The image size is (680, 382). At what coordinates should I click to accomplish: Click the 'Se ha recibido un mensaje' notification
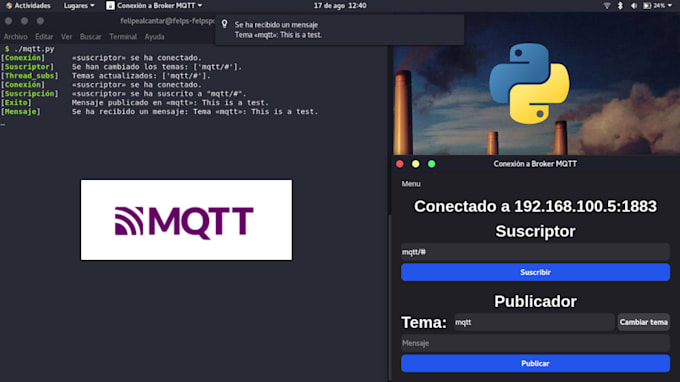pyautogui.click(x=340, y=30)
